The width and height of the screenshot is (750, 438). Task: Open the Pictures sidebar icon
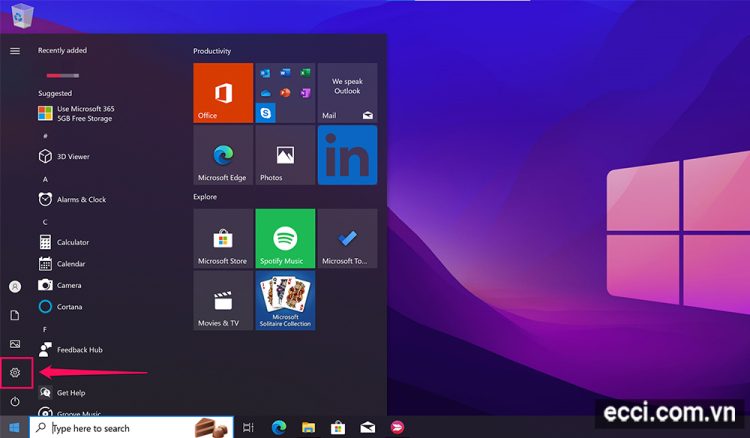[x=15, y=344]
